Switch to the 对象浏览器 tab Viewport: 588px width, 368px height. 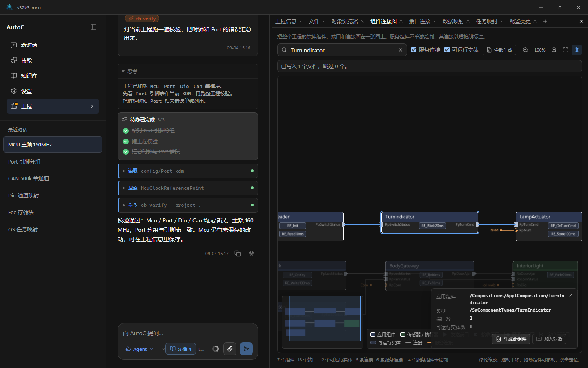345,21
